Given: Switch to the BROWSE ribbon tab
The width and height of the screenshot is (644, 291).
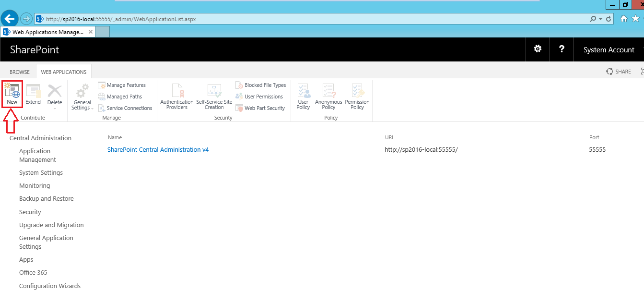Looking at the screenshot, I should (x=20, y=72).
